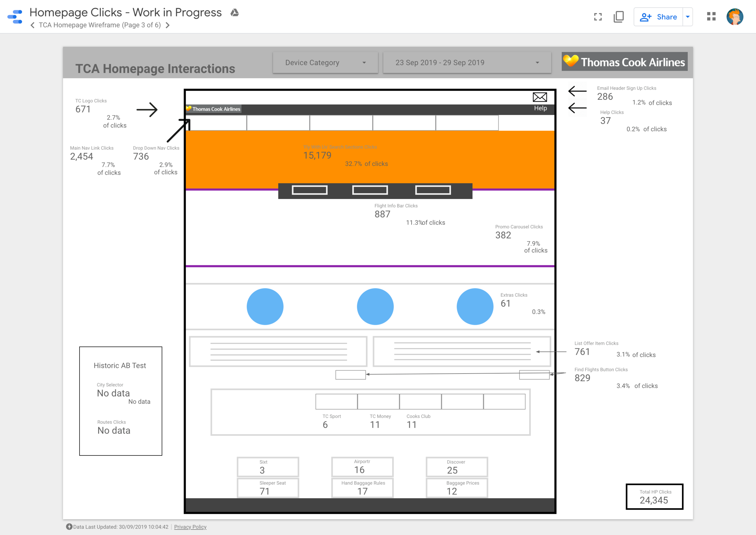Viewport: 756px width, 535px height.
Task: Enter fullscreen presentation mode
Action: point(598,17)
